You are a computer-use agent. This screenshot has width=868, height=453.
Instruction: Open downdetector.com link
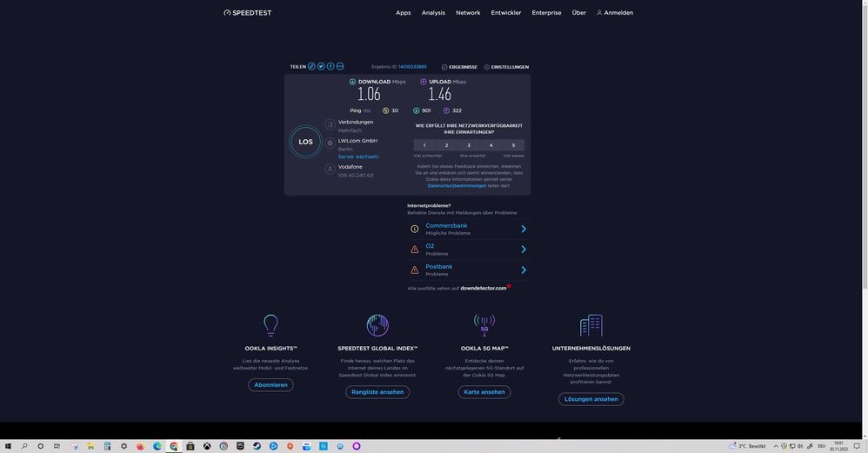484,288
